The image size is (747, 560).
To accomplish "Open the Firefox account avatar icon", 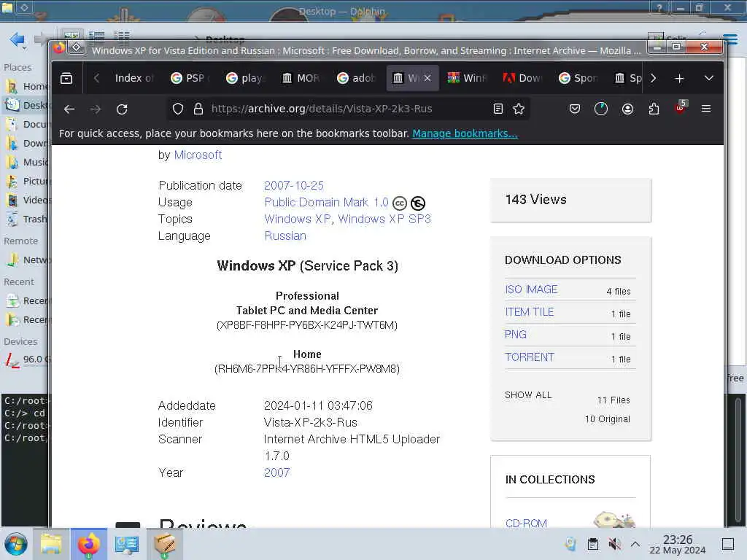I will coord(627,109).
